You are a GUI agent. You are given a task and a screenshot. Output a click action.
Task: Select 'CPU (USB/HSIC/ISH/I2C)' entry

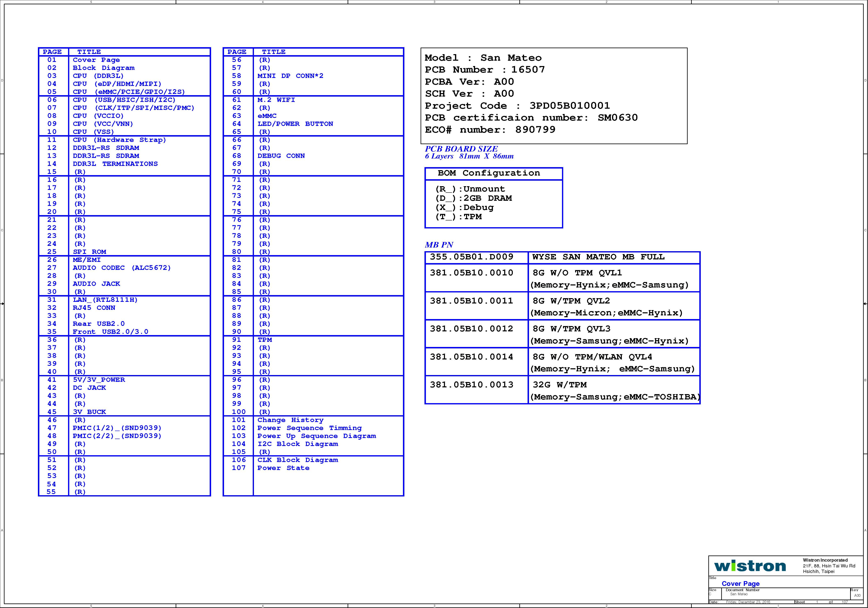124,100
